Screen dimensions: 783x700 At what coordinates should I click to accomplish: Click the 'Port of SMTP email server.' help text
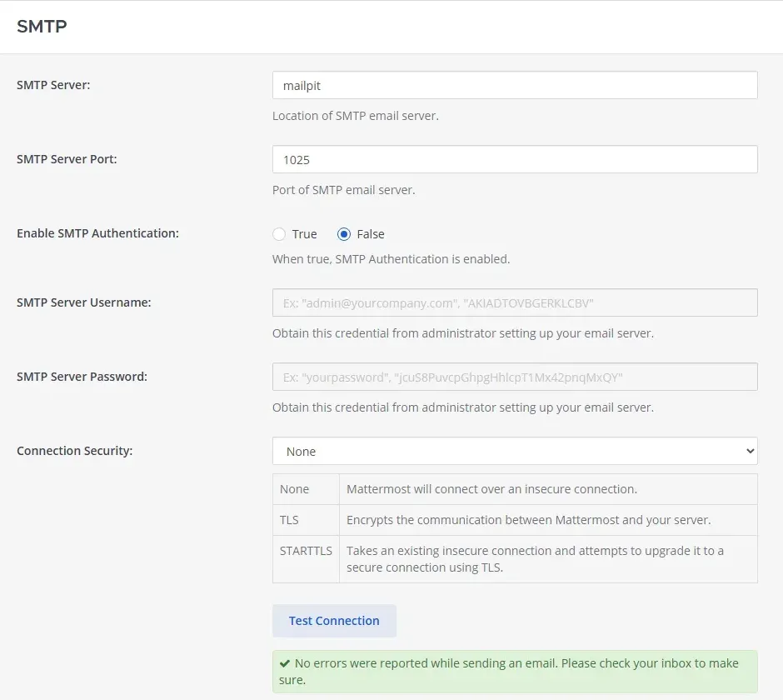click(x=343, y=190)
